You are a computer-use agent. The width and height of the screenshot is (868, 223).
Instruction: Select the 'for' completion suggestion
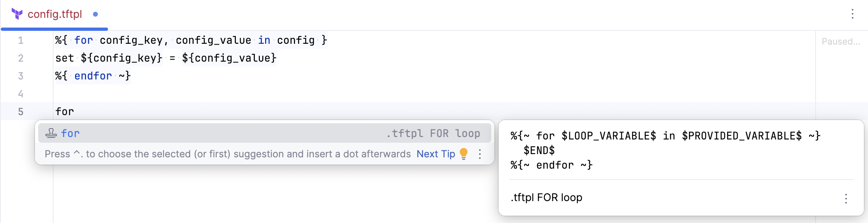70,133
